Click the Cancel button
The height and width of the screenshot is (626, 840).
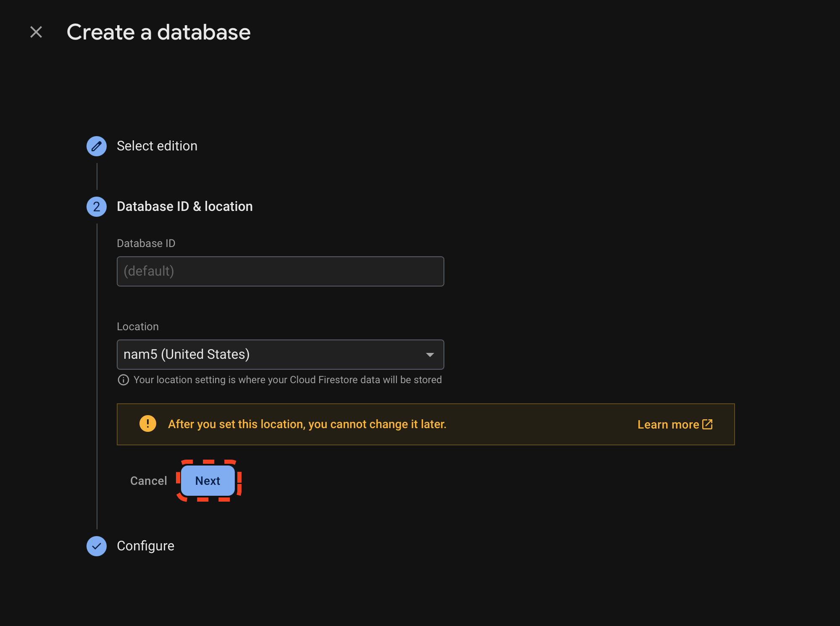click(x=148, y=481)
